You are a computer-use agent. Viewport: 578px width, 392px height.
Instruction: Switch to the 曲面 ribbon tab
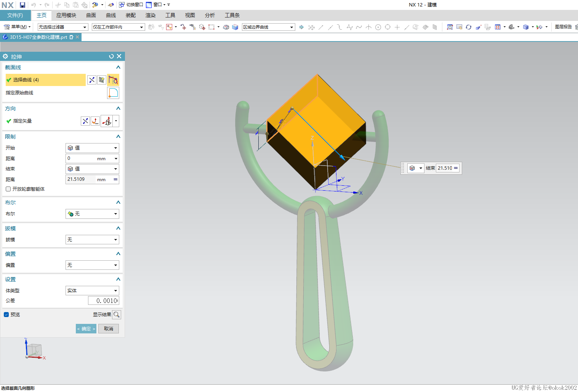91,15
